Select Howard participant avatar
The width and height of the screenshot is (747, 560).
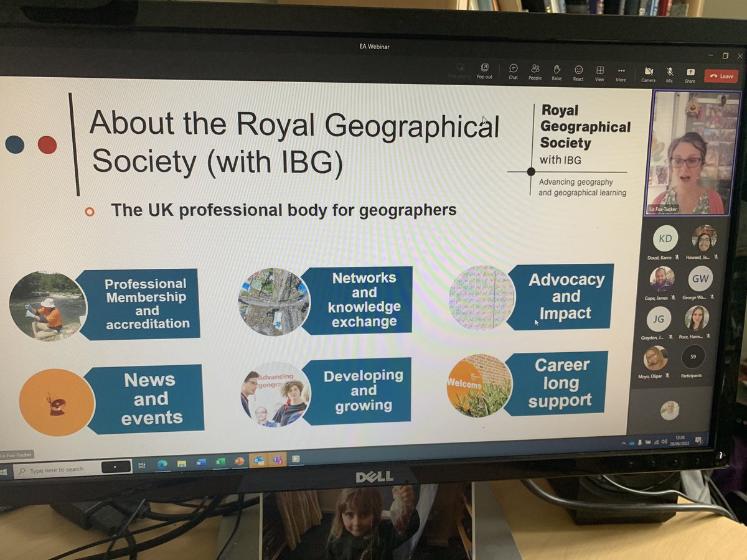click(x=704, y=238)
